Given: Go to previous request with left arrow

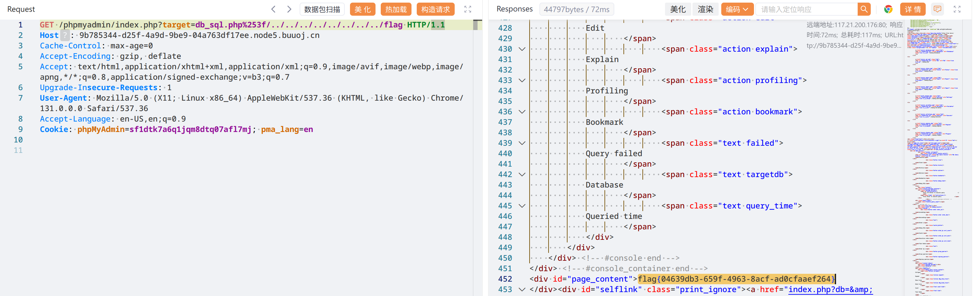Looking at the screenshot, I should tap(273, 9).
